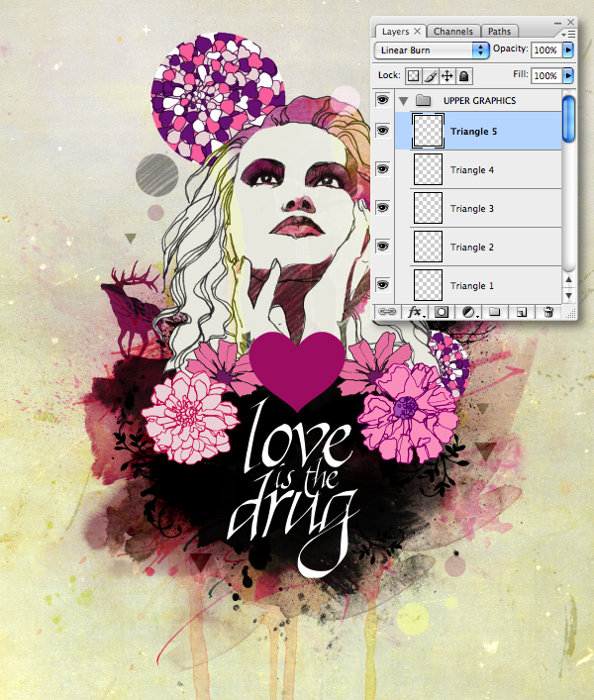Viewport: 594px width, 700px height.
Task: Hide the UPPER GRAPHICS group
Action: 383,100
